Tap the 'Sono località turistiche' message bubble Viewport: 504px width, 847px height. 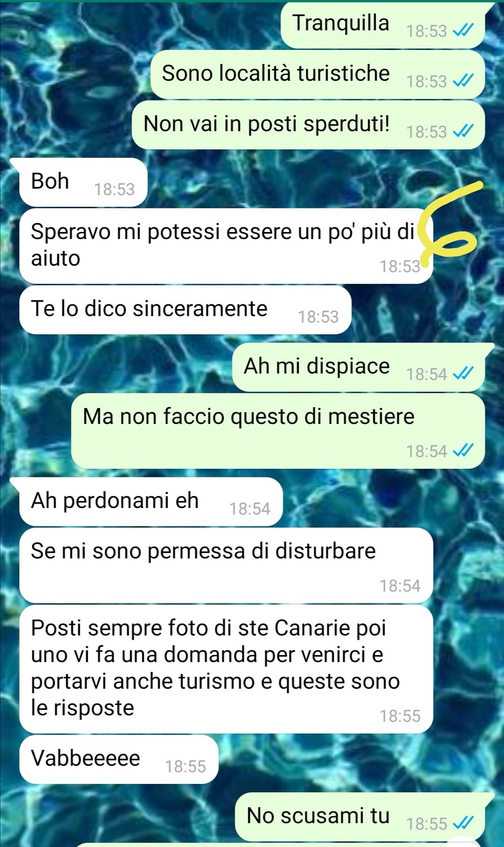point(318,75)
